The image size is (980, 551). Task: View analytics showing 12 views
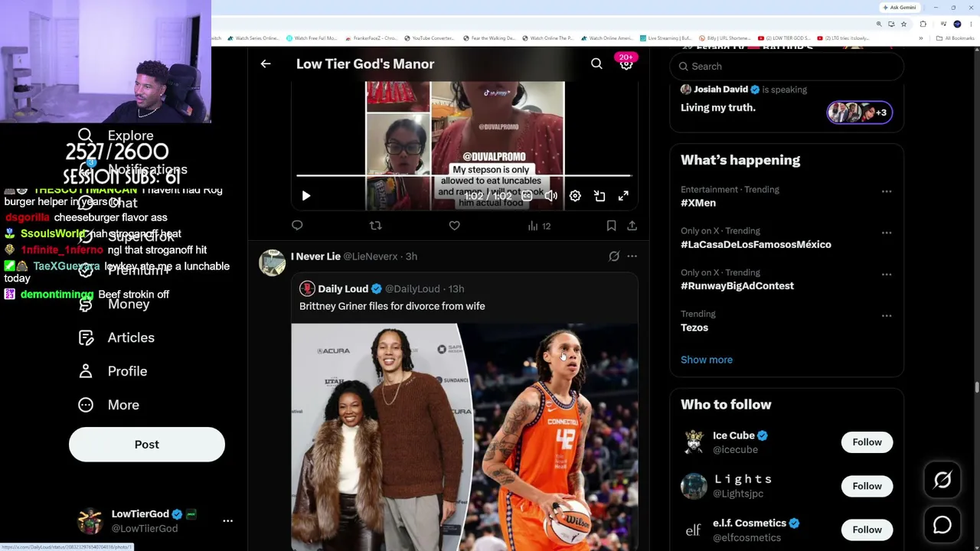539,226
